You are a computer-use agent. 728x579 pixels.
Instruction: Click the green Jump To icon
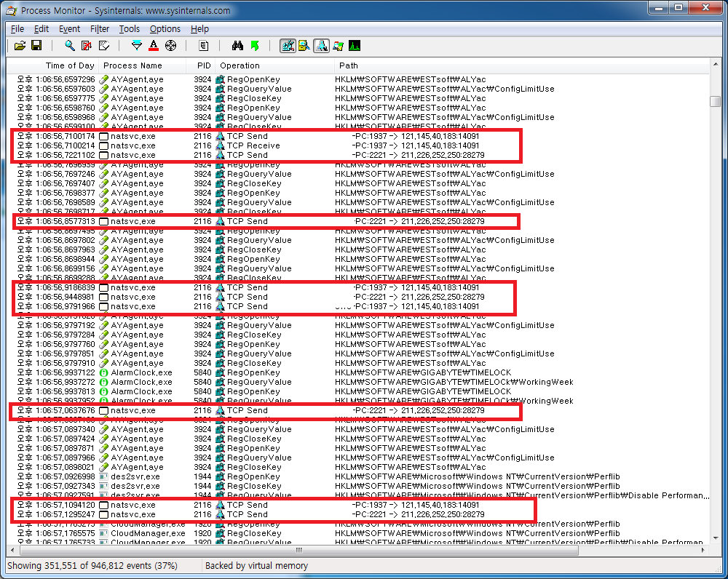(254, 46)
